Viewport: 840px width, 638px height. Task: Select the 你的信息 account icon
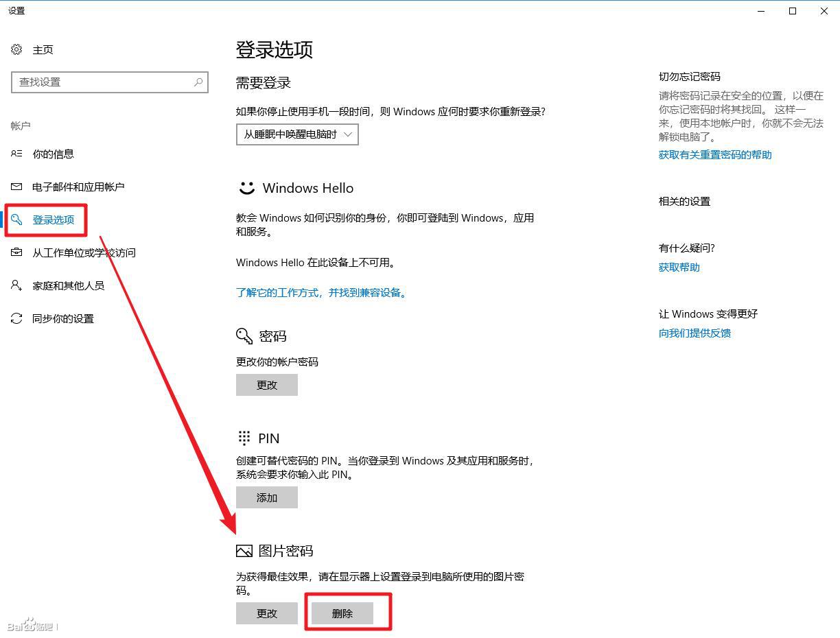point(16,154)
